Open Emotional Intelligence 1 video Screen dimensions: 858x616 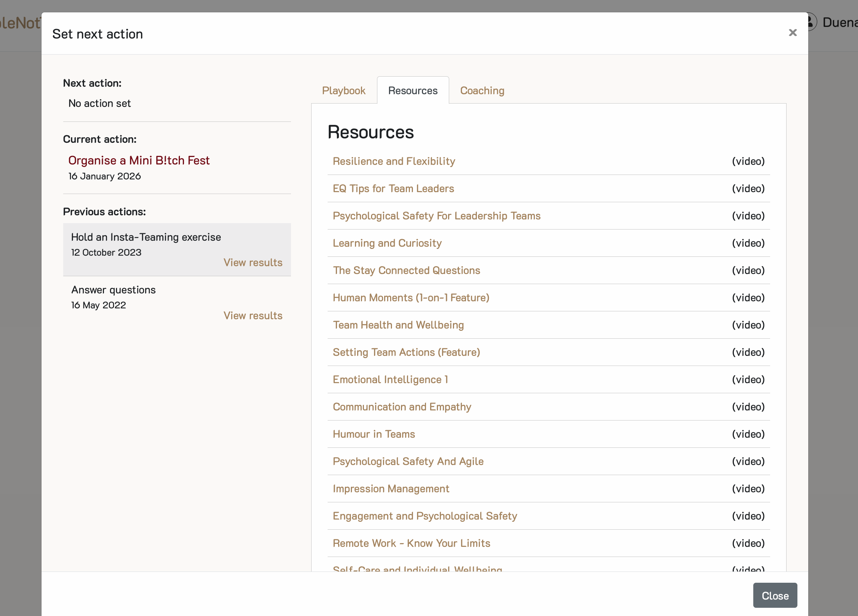pyautogui.click(x=390, y=379)
